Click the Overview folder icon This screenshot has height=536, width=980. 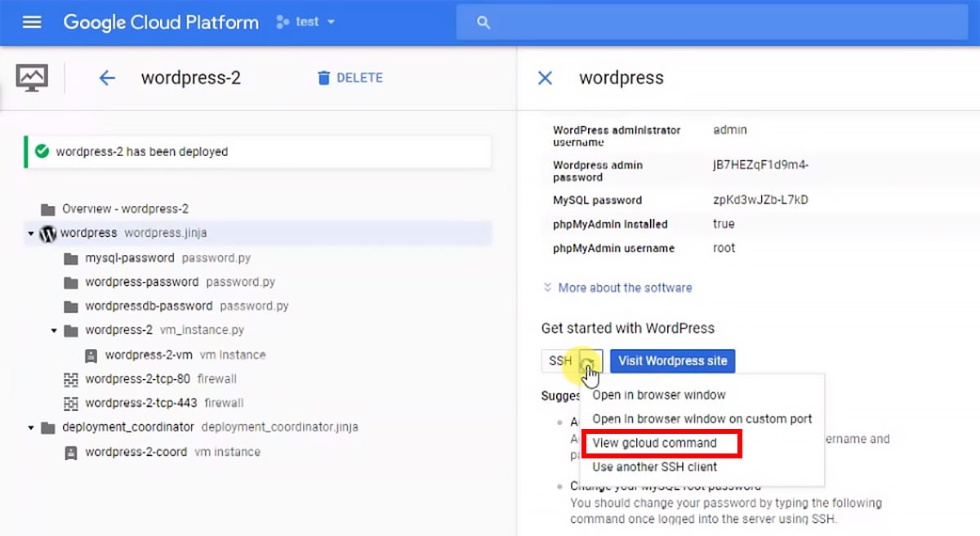(48, 209)
